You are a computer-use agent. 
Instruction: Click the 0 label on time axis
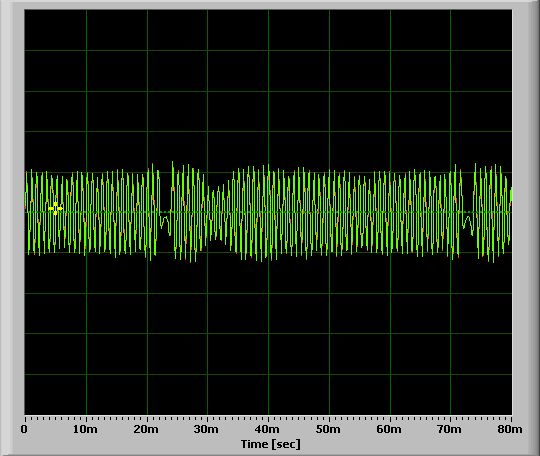24,429
